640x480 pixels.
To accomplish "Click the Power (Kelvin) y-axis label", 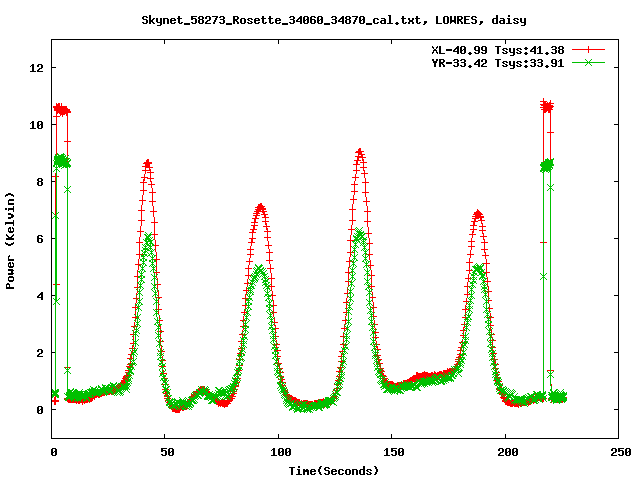I will click(10, 241).
